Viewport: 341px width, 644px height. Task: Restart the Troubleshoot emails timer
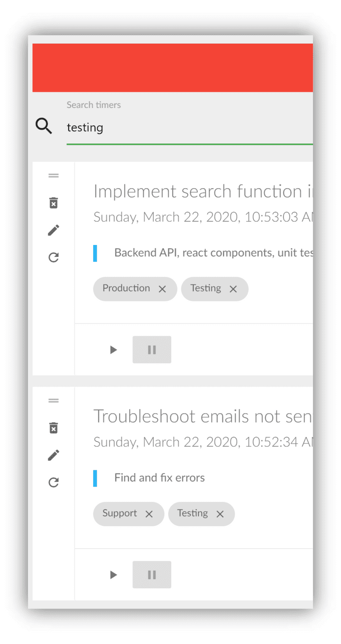point(53,482)
